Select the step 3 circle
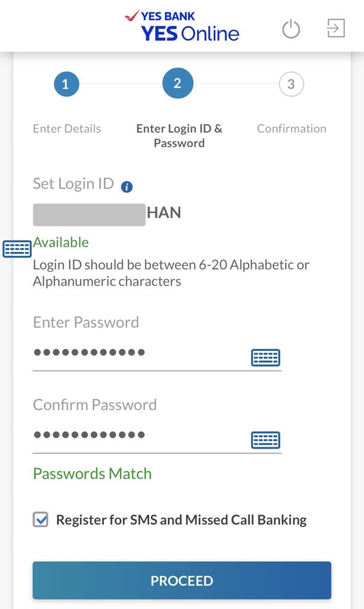Image resolution: width=364 pixels, height=609 pixels. [291, 84]
